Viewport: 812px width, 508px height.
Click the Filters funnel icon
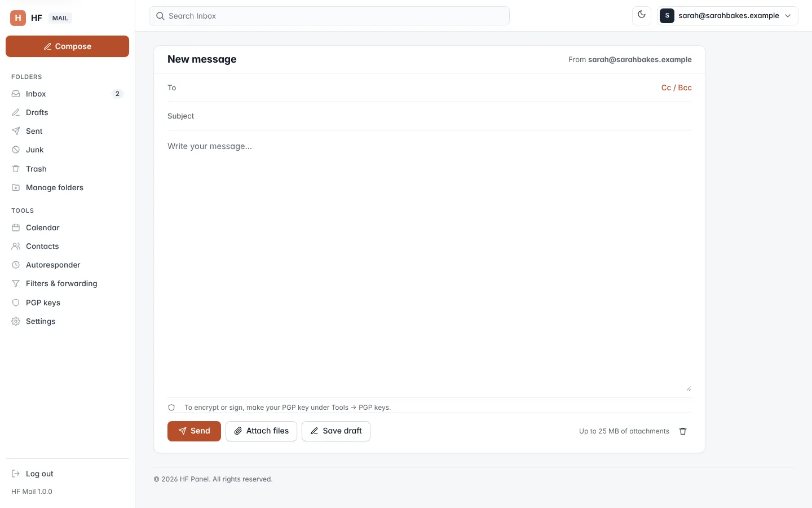(16, 283)
